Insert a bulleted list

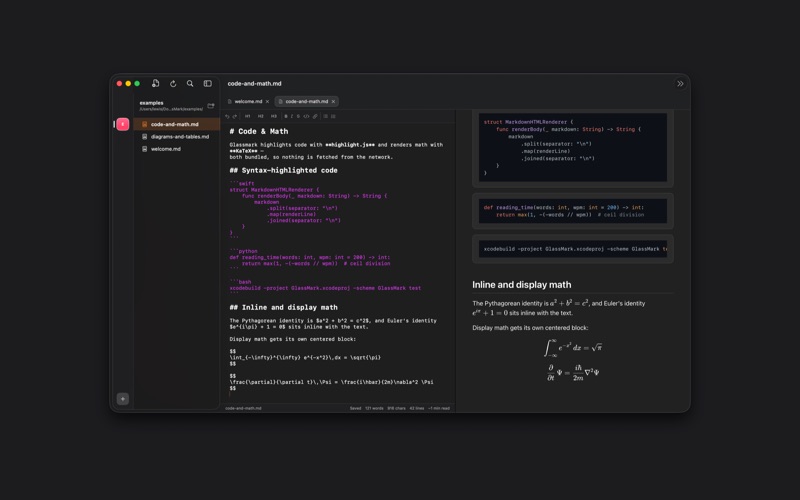point(326,116)
